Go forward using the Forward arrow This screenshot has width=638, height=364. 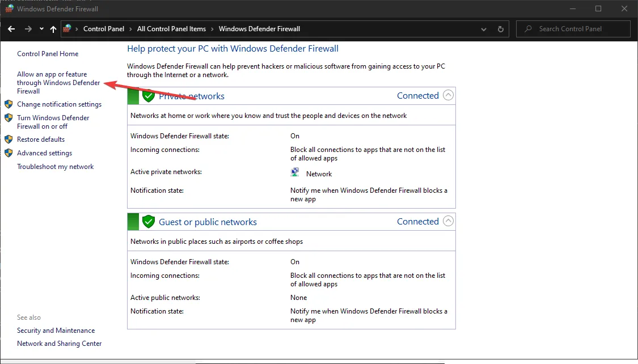(28, 29)
